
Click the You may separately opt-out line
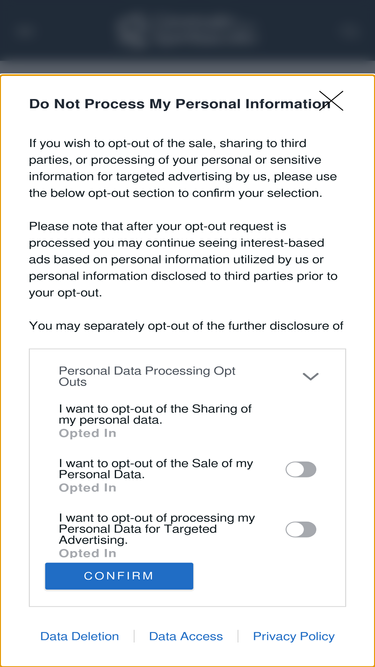[186, 326]
